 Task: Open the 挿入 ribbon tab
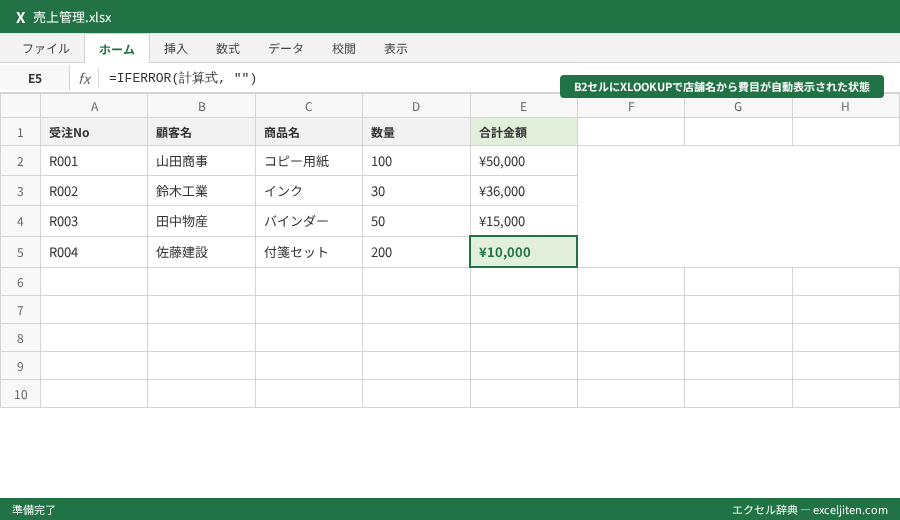(x=176, y=49)
